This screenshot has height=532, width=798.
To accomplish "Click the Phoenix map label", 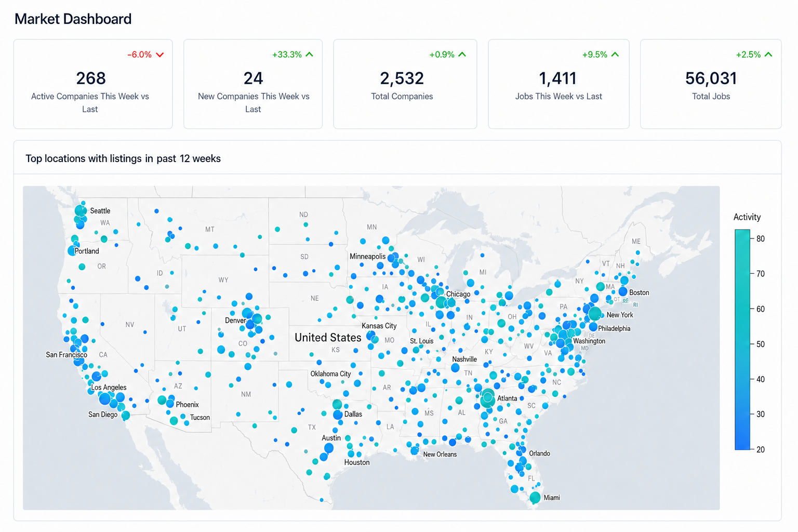I will [x=188, y=405].
